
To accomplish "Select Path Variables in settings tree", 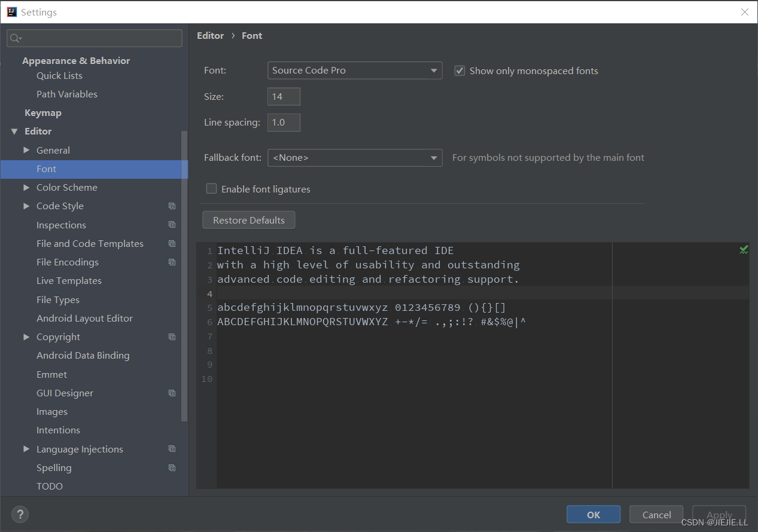I will pyautogui.click(x=67, y=94).
